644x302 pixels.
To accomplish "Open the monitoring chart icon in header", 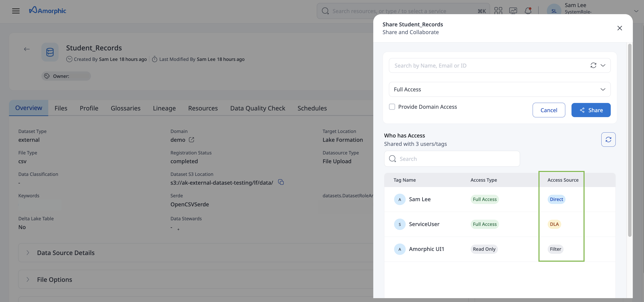I will pyautogui.click(x=513, y=11).
